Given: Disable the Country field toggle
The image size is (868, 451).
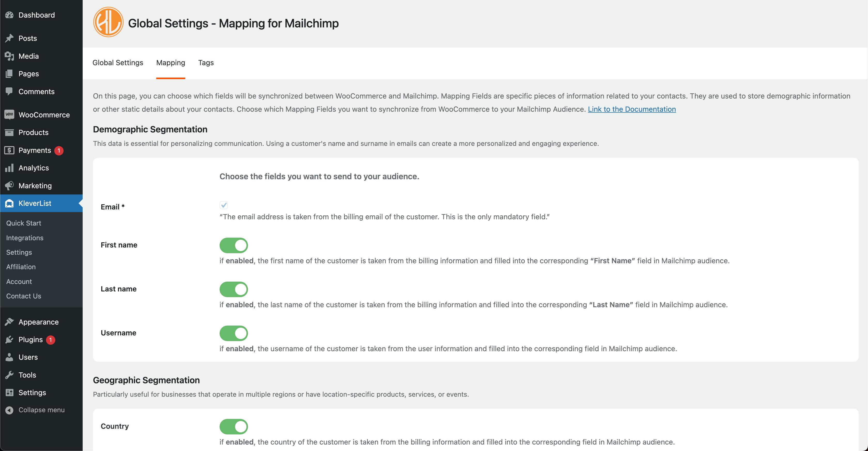Looking at the screenshot, I should point(234,426).
